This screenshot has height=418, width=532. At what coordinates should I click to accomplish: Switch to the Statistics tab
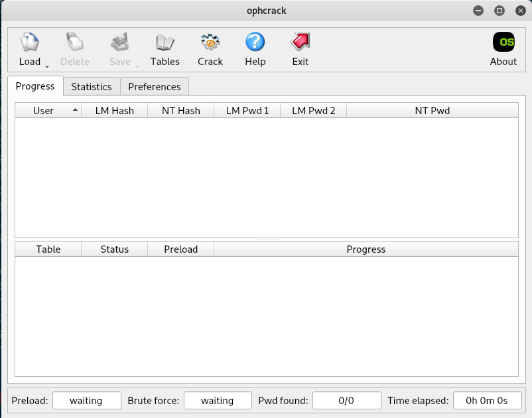(92, 86)
